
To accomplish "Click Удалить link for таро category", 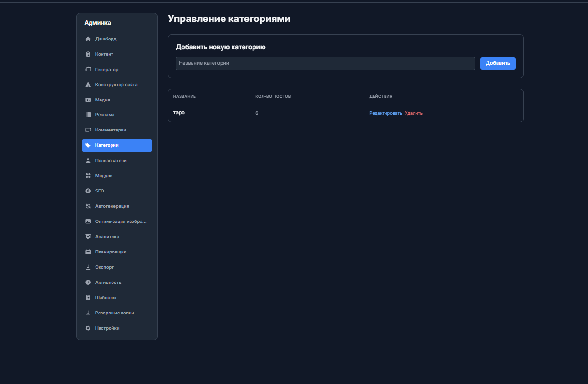I will tap(414, 113).
